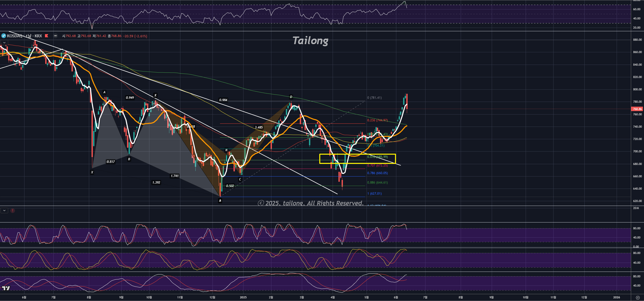
Task: Click the 20M volume scale label
Action: point(636,208)
